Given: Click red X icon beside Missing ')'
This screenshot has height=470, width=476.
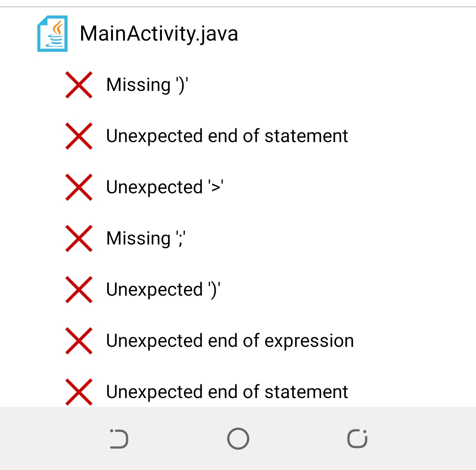Looking at the screenshot, I should pos(79,85).
